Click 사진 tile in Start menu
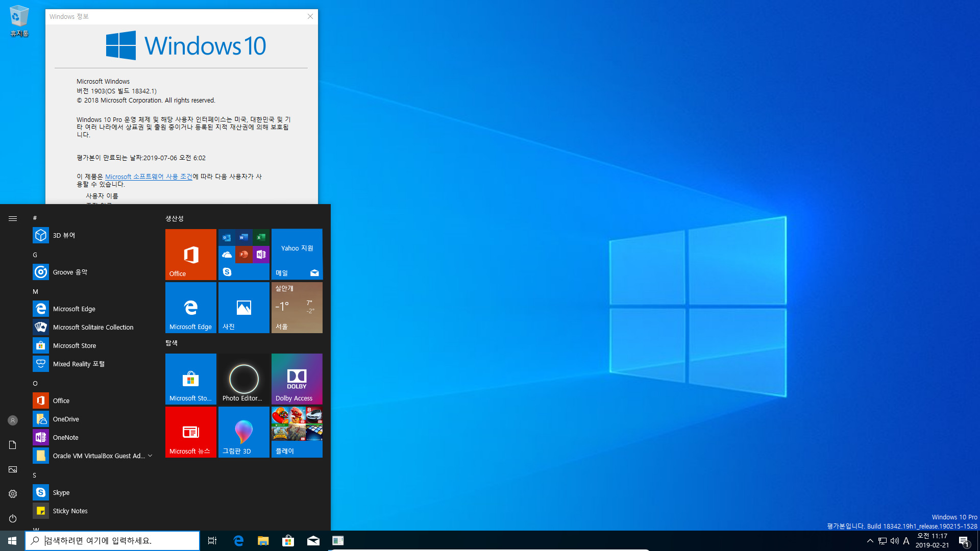Screen dimensions: 980x551 click(x=243, y=308)
